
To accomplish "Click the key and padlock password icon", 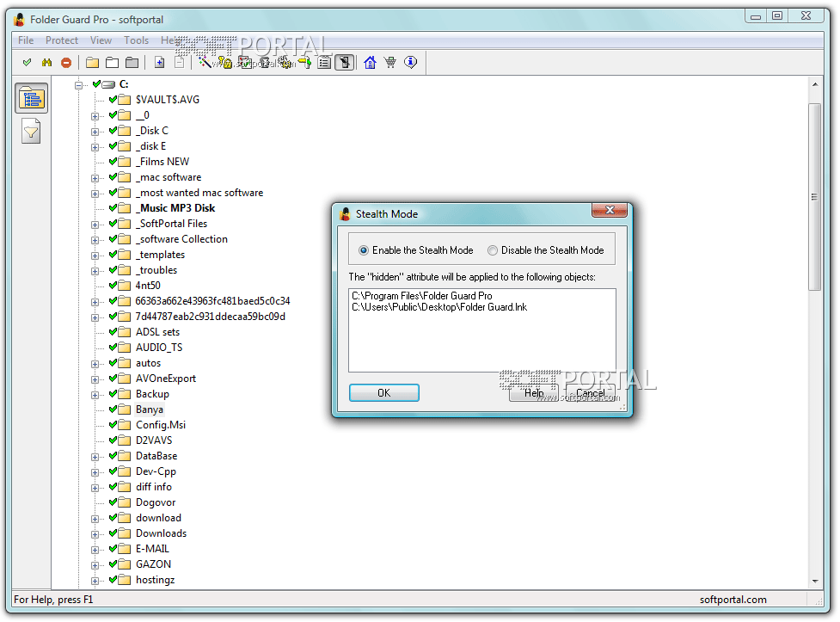I will (x=225, y=63).
